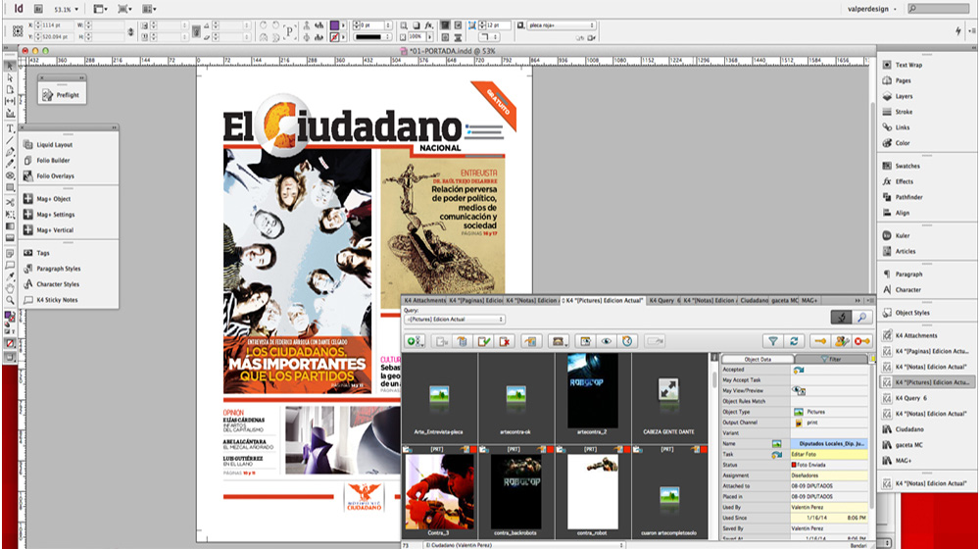Click the K4 refresh query icon
The height and width of the screenshot is (549, 980).
pos(795,341)
